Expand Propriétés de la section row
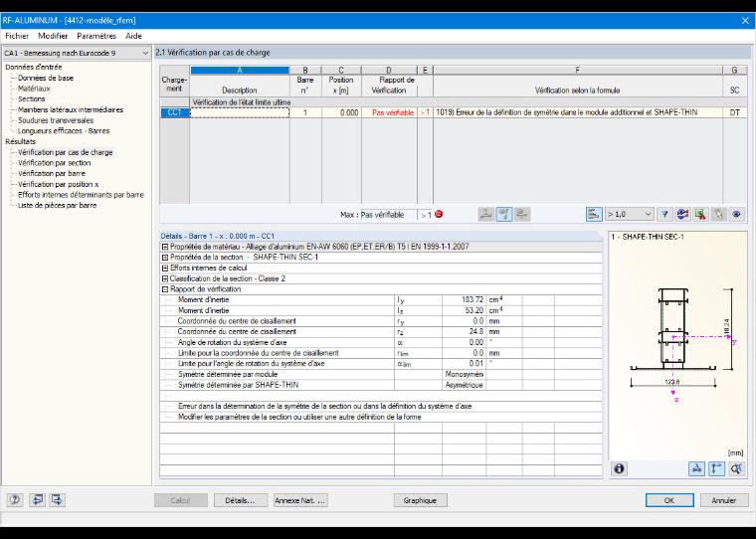This screenshot has width=756, height=539. (x=165, y=258)
